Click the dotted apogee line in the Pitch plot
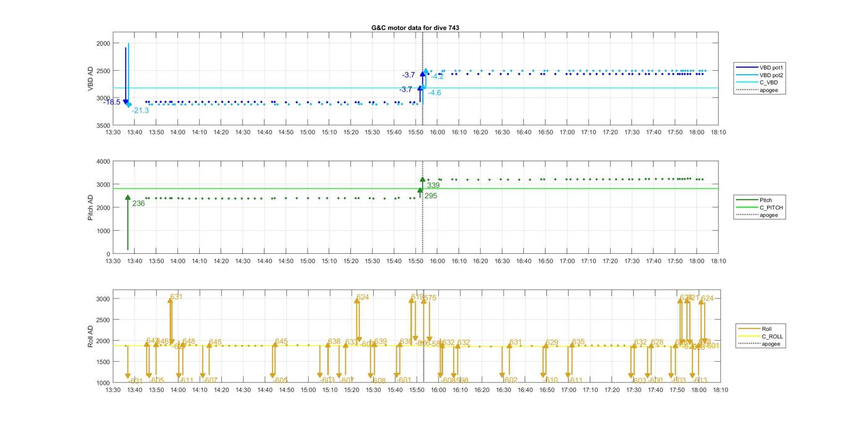 [x=423, y=207]
